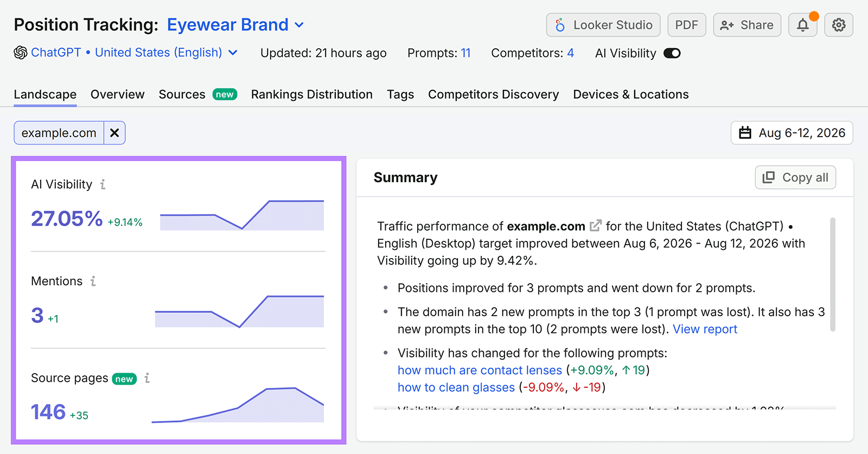Toggle the AI Visibility switch

coord(672,53)
